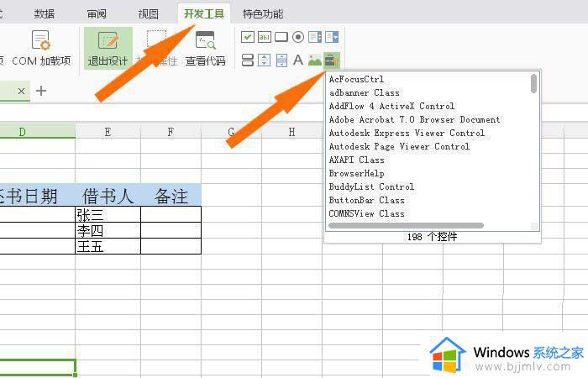Image resolution: width=588 pixels, height=378 pixels.
Task: Insert a label (A) control
Action: click(x=298, y=60)
